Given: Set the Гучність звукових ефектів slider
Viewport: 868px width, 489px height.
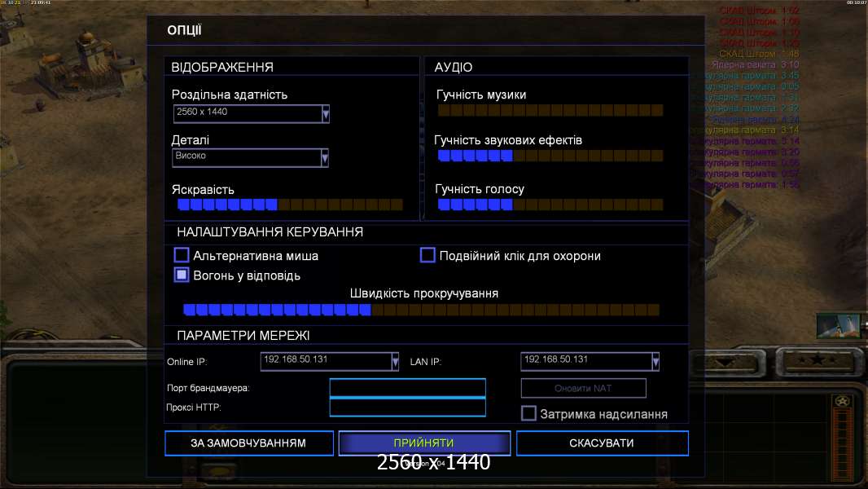Looking at the screenshot, I should click(550, 156).
